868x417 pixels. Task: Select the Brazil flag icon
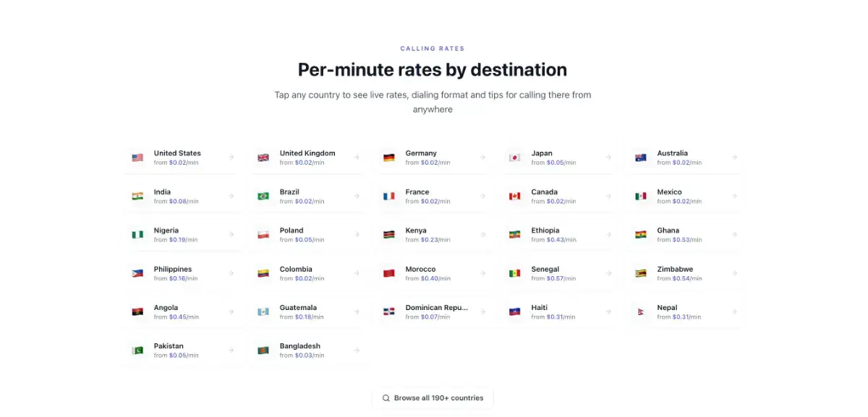(x=263, y=196)
